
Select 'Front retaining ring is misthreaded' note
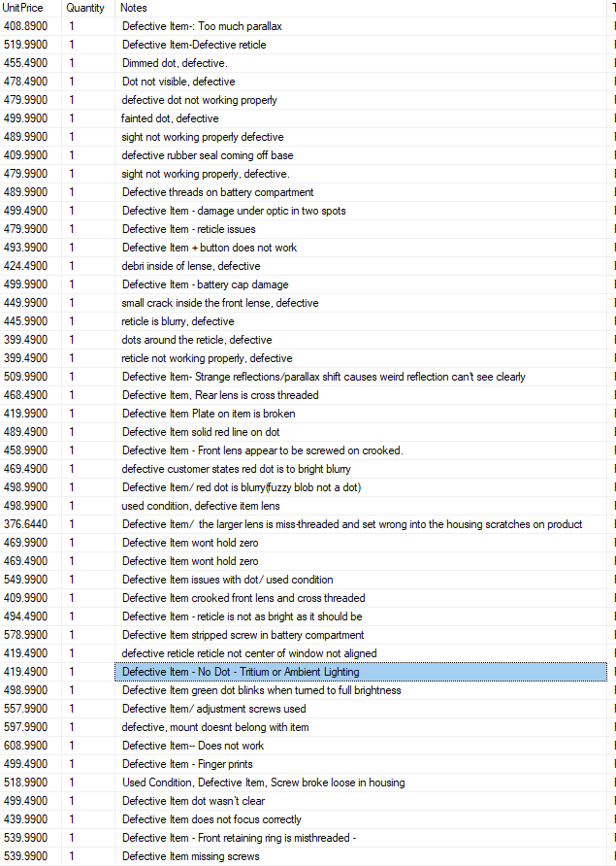click(x=361, y=838)
